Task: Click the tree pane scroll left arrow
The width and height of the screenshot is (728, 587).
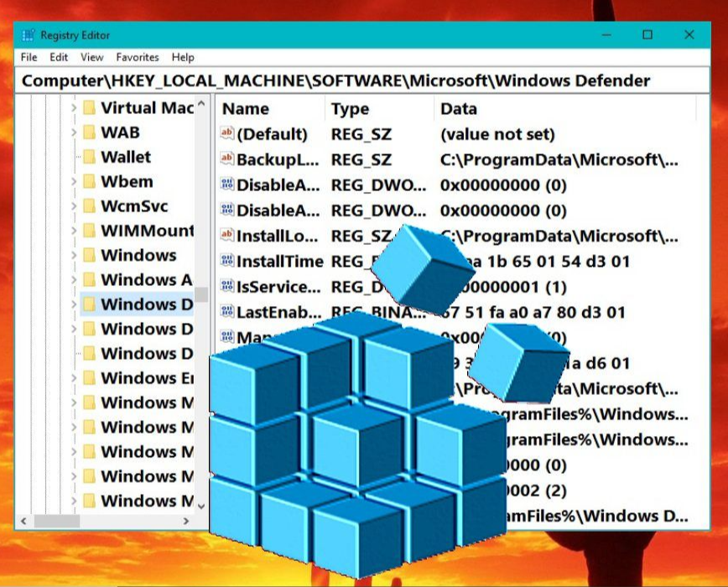Action: point(23,521)
